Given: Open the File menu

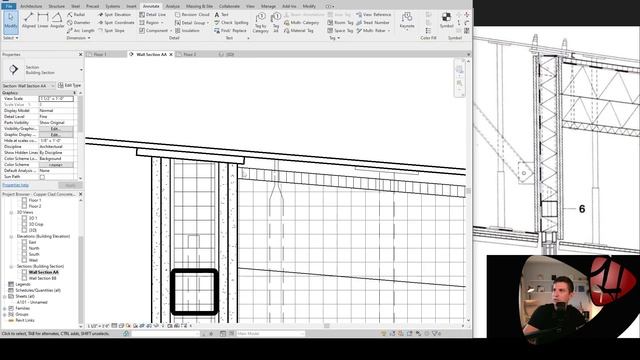Looking at the screenshot, I should [9, 7].
